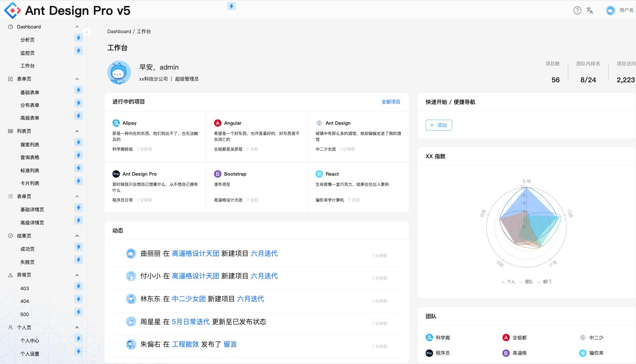Click the lightning icon beside 失败页
The height and width of the screenshot is (364, 636).
click(79, 260)
